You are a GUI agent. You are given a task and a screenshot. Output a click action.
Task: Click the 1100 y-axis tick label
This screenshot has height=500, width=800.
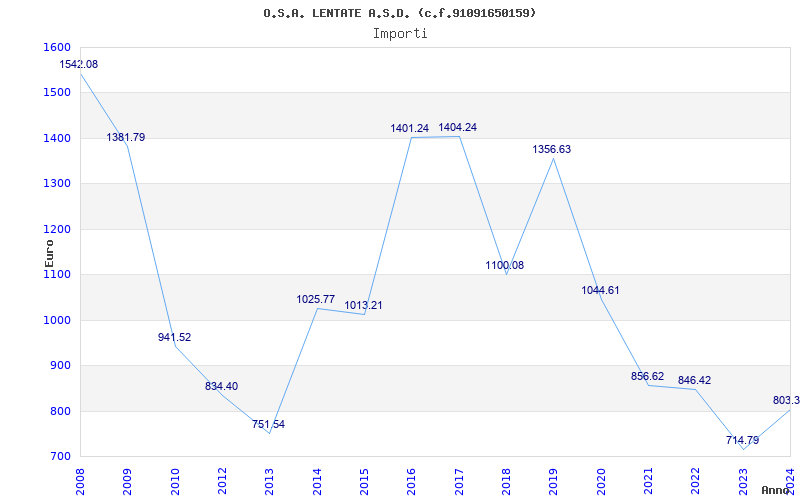click(56, 274)
